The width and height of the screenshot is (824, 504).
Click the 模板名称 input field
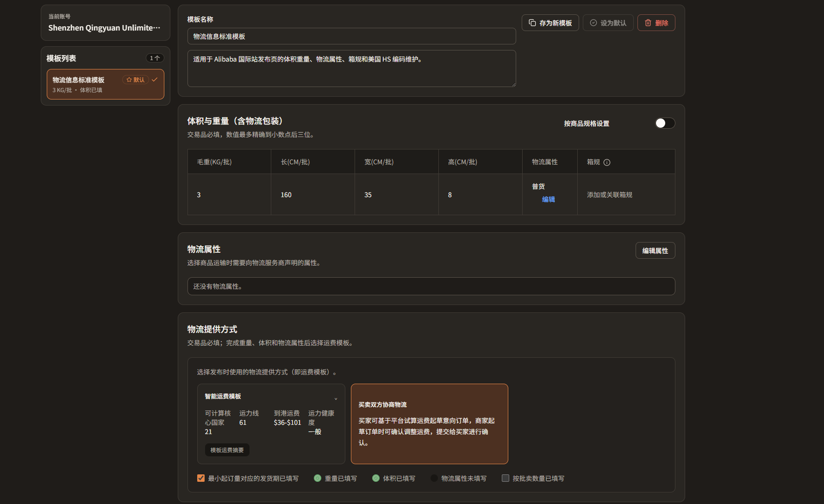tap(352, 36)
